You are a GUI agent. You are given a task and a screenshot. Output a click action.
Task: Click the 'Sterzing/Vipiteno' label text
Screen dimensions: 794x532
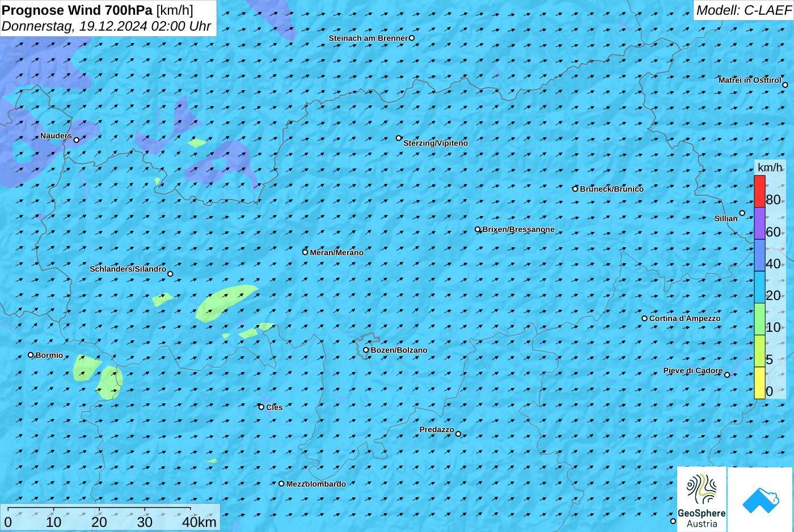[436, 143]
